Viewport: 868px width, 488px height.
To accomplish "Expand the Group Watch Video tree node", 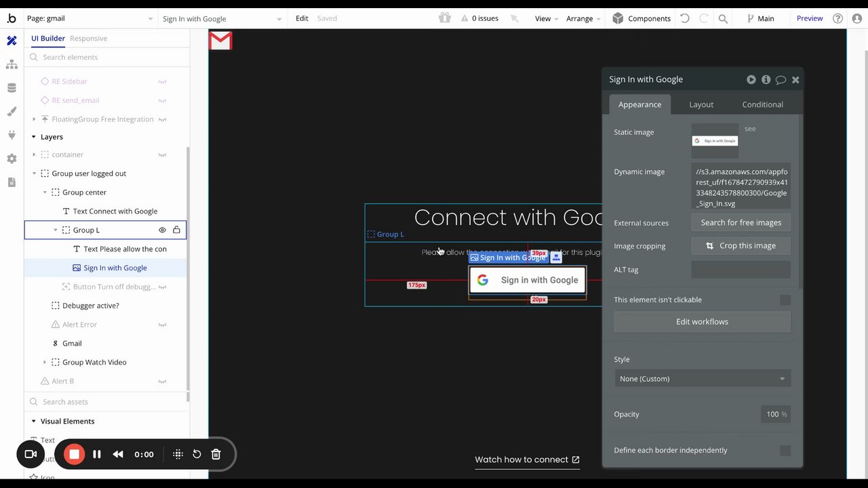I will [x=45, y=363].
